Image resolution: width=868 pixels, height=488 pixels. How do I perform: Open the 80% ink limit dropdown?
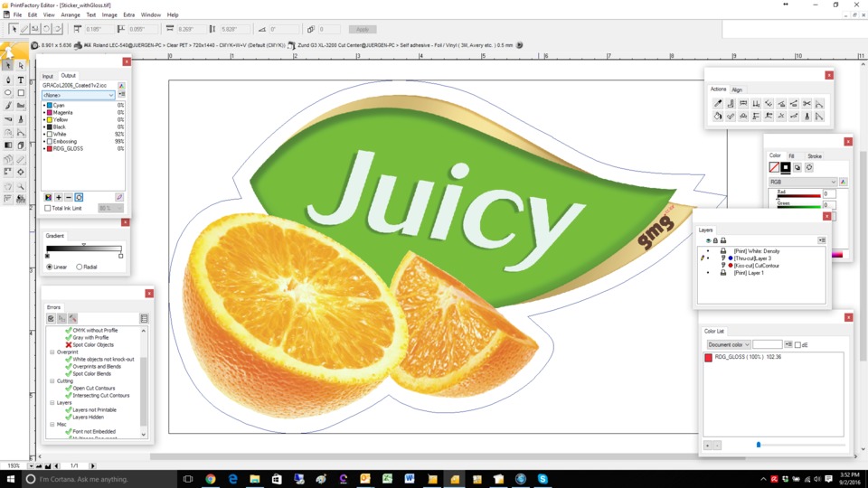tap(110, 209)
